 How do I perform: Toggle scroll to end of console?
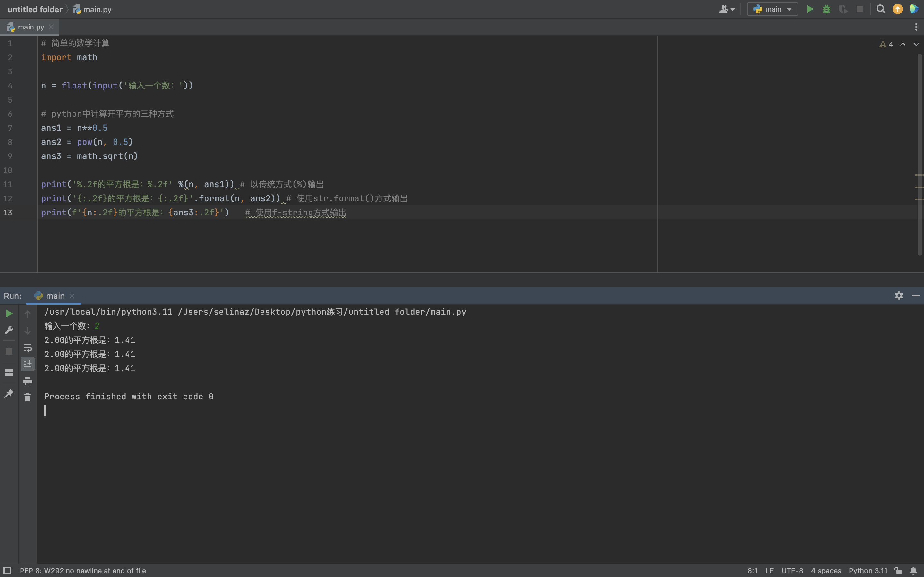(x=28, y=364)
